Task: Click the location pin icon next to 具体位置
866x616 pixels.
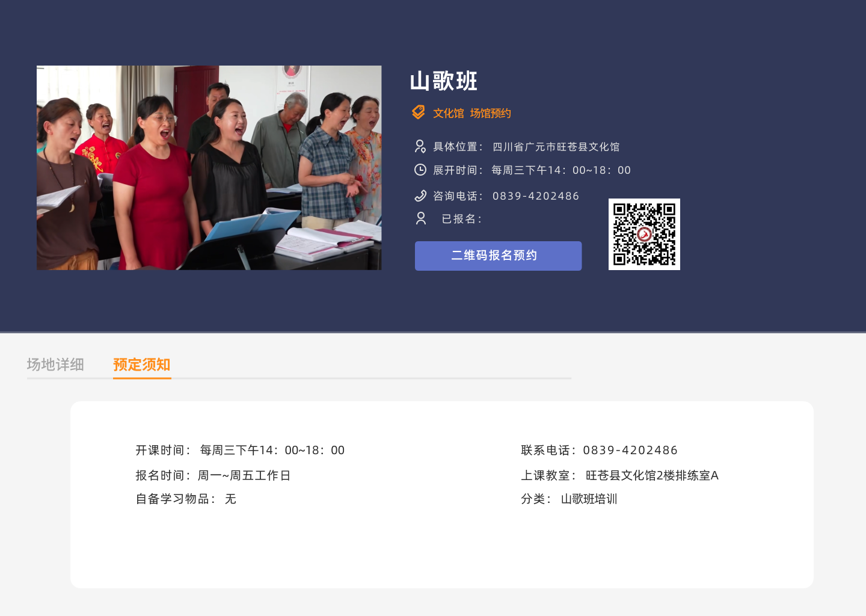Action: click(420, 146)
